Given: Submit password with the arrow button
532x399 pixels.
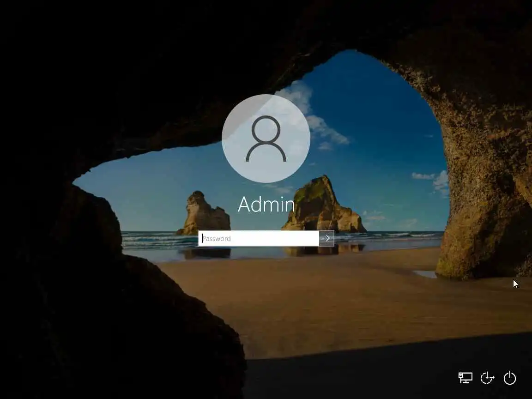Looking at the screenshot, I should (326, 238).
